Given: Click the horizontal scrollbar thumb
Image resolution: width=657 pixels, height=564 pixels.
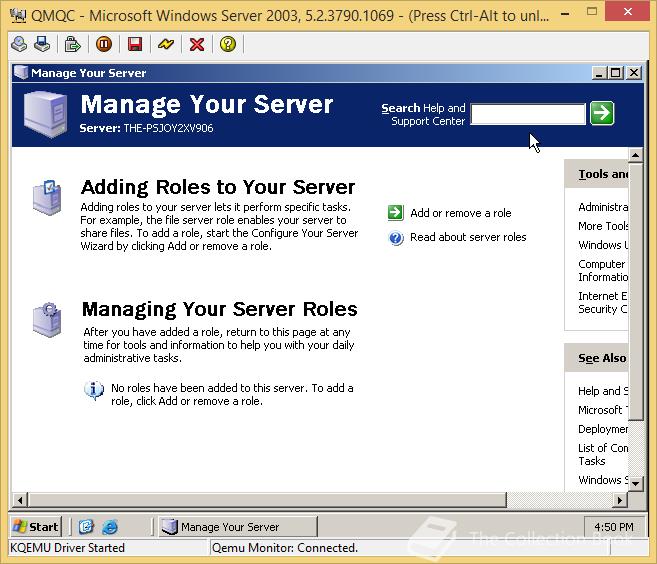Looking at the screenshot, I should point(267,500).
